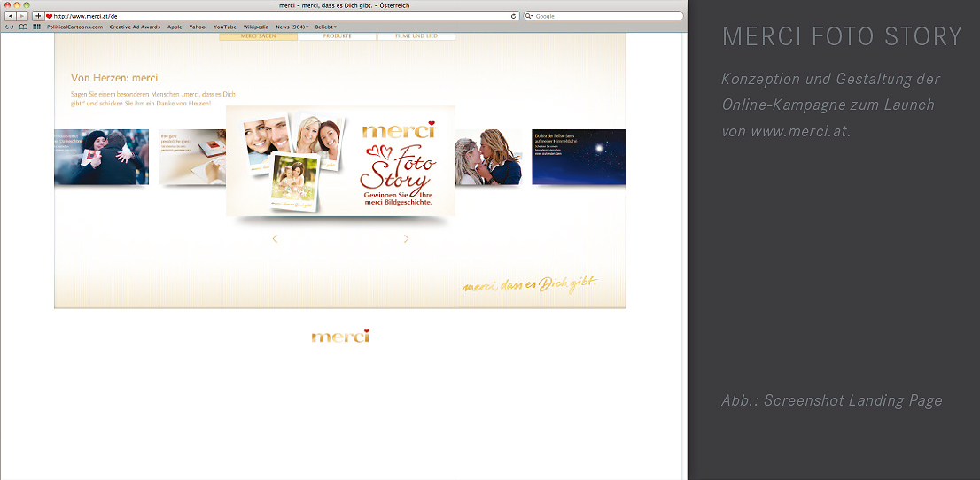
Task: Show previous carousel slide with left chevron
Action: [275, 239]
